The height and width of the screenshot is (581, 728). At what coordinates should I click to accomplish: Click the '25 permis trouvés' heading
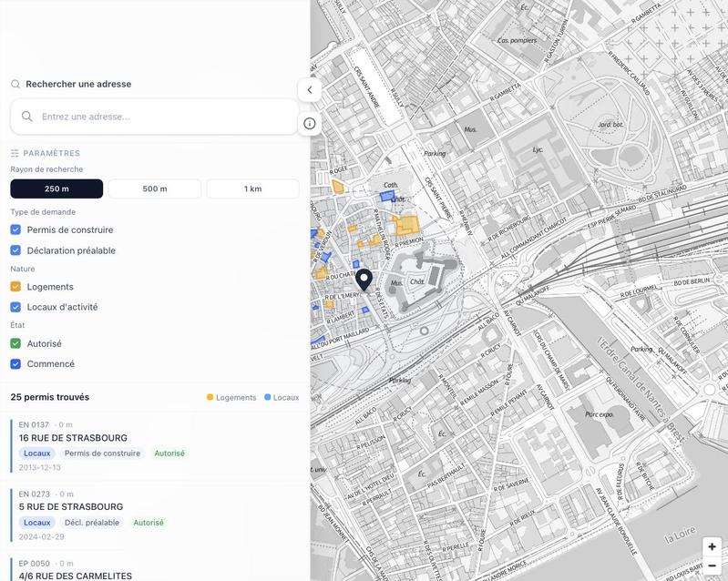click(x=50, y=397)
